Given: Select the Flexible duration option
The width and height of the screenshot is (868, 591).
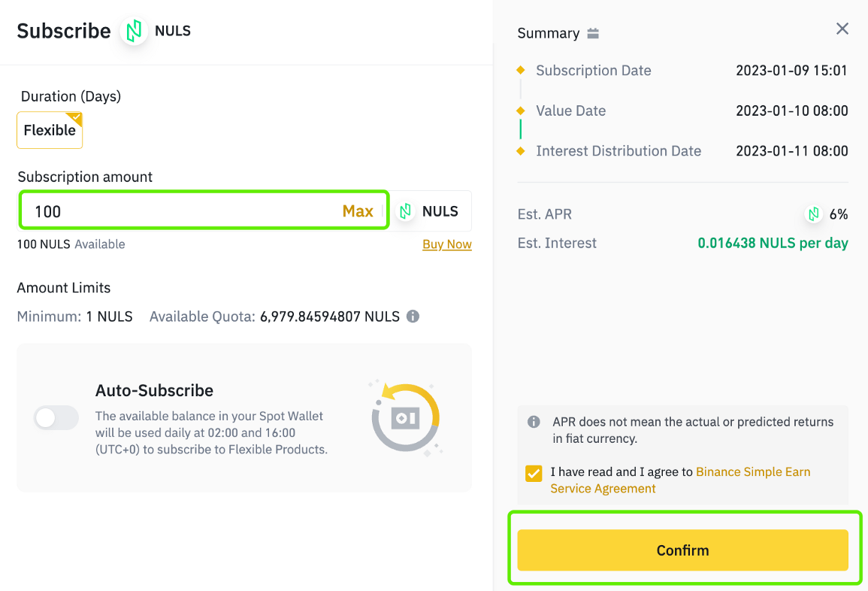Looking at the screenshot, I should tap(50, 130).
